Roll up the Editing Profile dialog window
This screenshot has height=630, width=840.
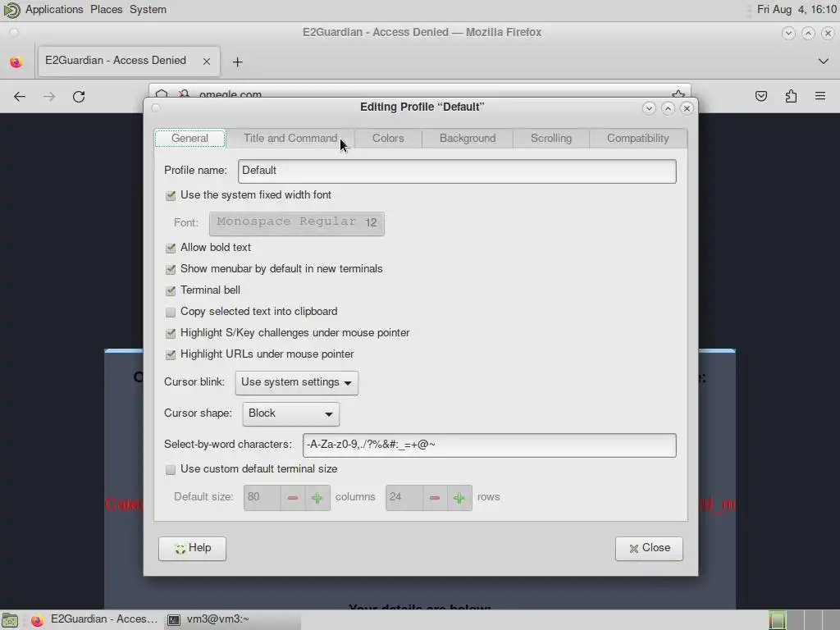(649, 108)
